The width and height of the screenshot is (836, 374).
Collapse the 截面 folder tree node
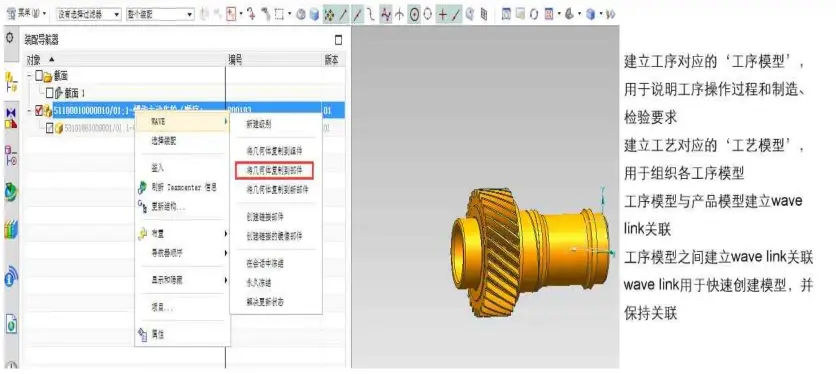(x=29, y=76)
